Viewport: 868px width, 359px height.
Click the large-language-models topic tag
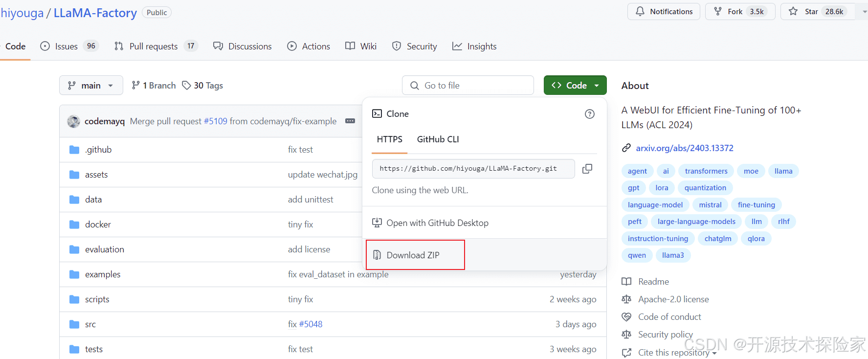(x=696, y=222)
